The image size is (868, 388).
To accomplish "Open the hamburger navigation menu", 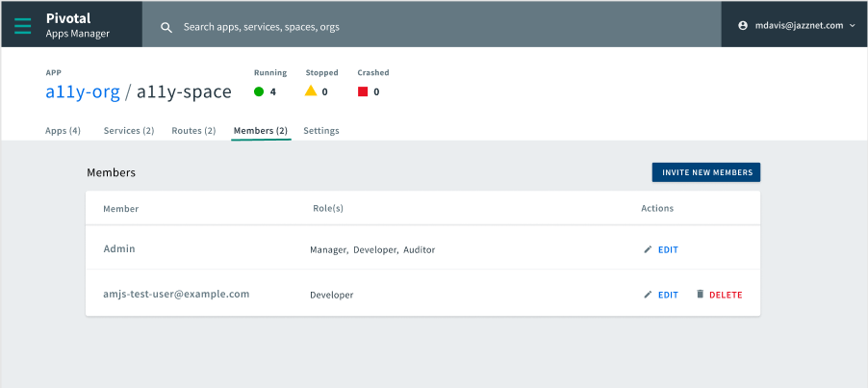I will point(23,25).
